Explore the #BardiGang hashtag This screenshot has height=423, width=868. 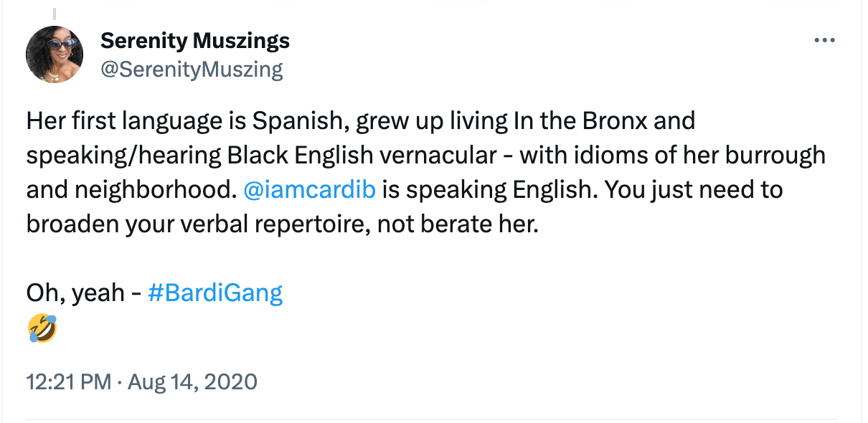click(x=215, y=293)
